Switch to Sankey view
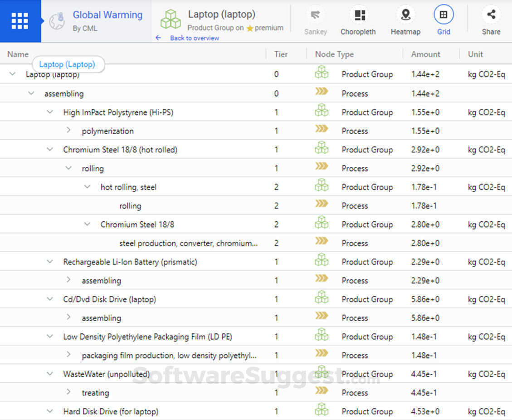The width and height of the screenshot is (512, 420). tap(315, 15)
